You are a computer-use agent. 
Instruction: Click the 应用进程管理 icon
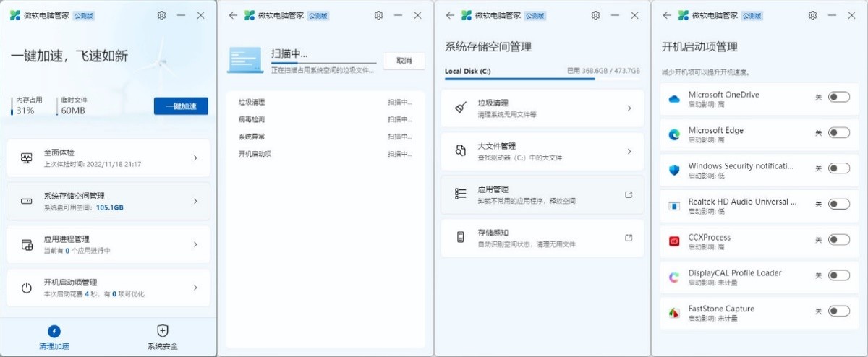[27, 244]
